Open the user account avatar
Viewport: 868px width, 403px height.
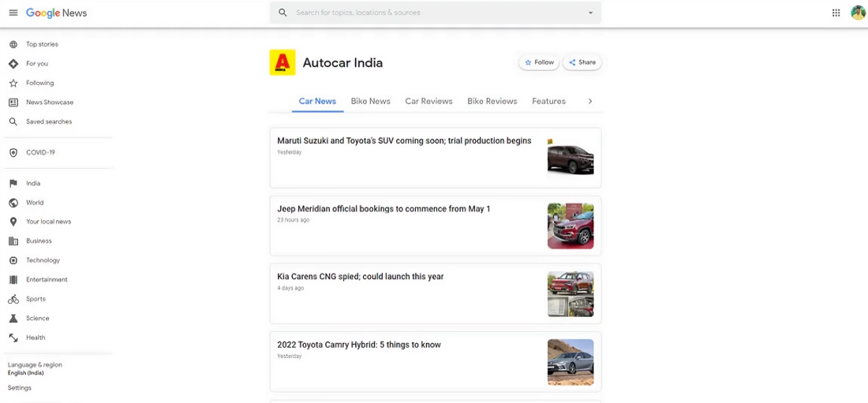coord(858,13)
